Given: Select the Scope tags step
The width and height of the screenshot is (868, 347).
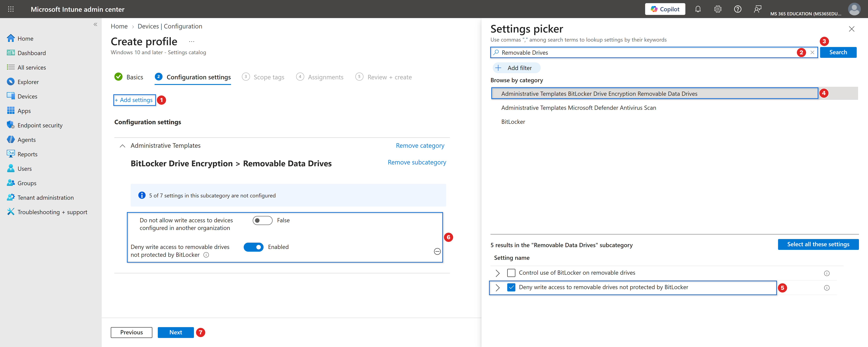Looking at the screenshot, I should coord(263,77).
